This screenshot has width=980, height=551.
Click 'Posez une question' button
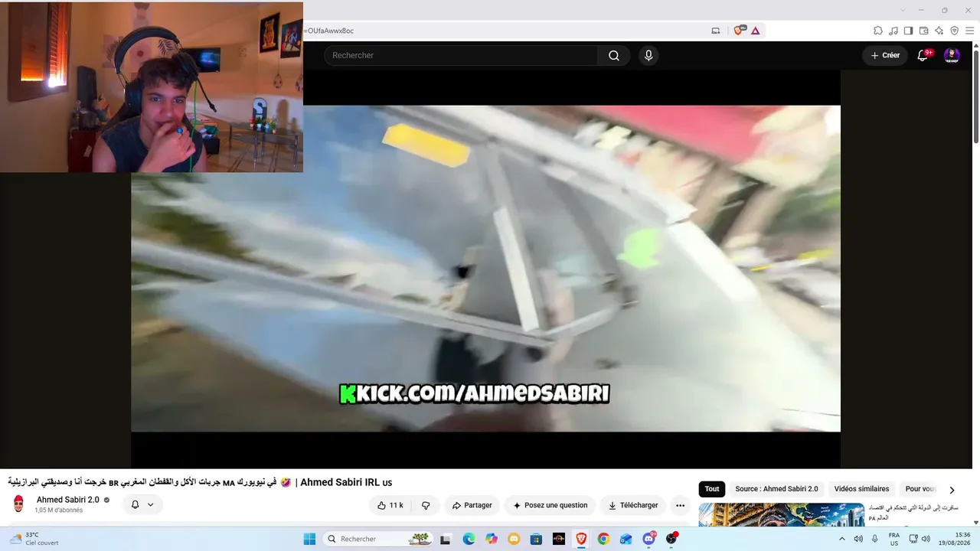[550, 505]
